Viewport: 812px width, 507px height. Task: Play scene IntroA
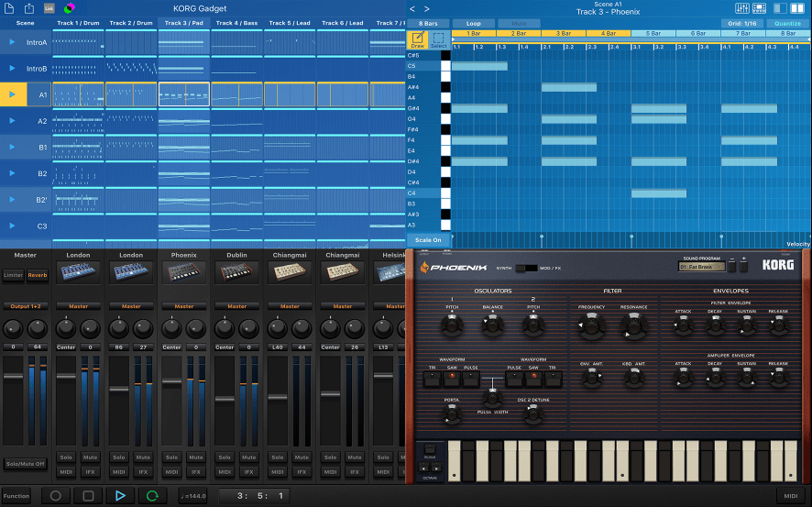pos(12,42)
